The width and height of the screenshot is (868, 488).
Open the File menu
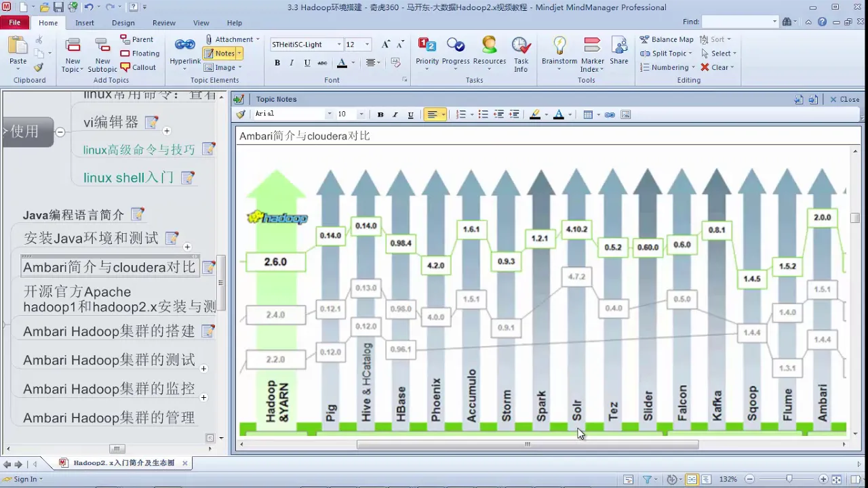tap(15, 22)
